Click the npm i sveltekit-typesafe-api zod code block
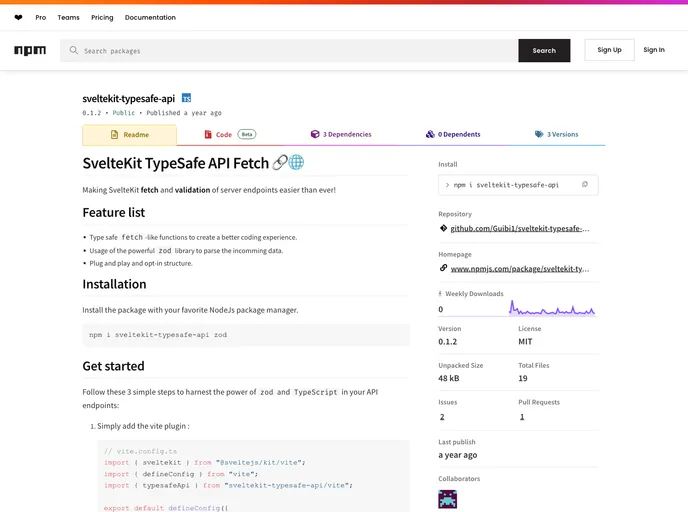Screen dimensions: 688x512 [246, 335]
